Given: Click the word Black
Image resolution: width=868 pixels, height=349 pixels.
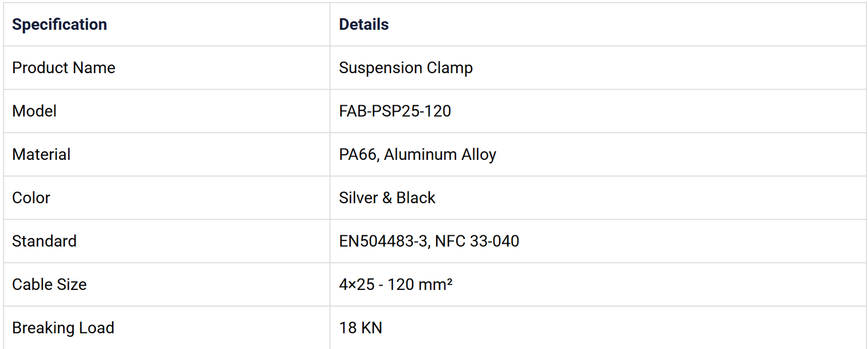Looking at the screenshot, I should click(416, 198).
